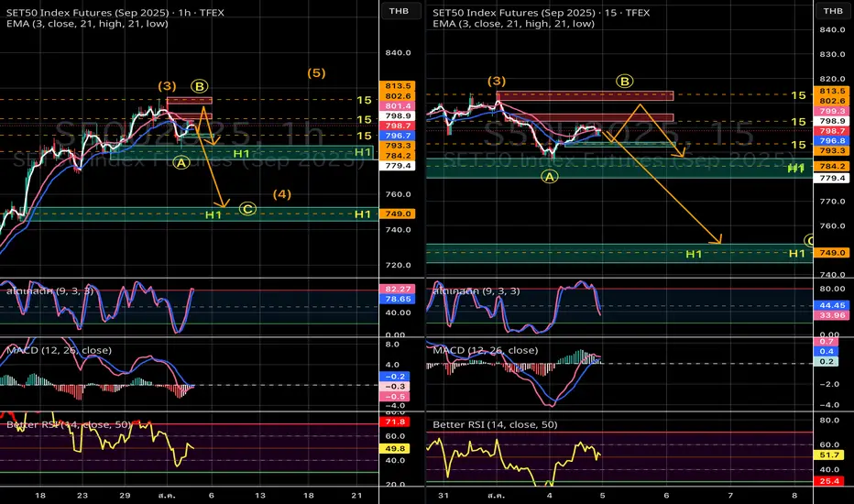Click the -0.5 MACD value label
This screenshot has width=854, height=504.
[394, 396]
